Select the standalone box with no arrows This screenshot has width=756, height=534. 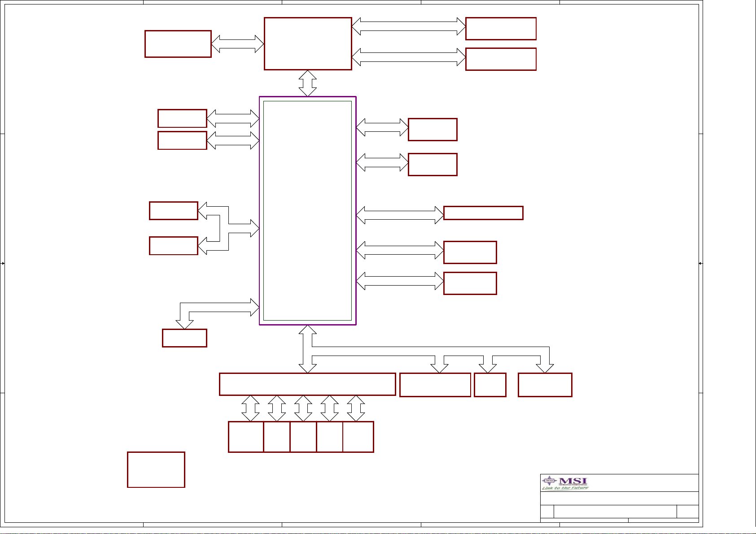point(156,469)
